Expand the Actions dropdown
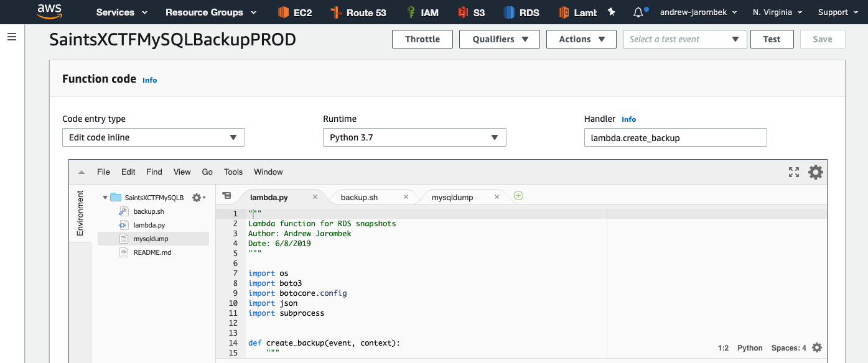The width and height of the screenshot is (868, 363). [581, 39]
